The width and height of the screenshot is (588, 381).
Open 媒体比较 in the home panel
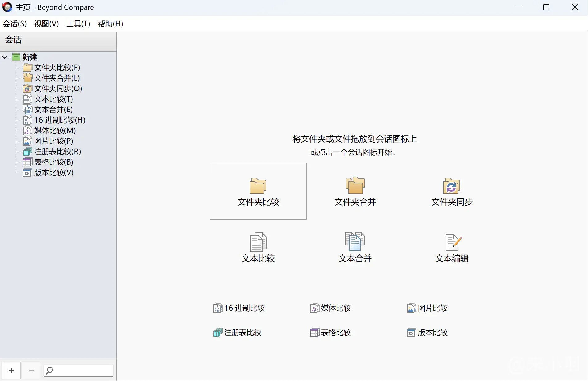pos(330,308)
